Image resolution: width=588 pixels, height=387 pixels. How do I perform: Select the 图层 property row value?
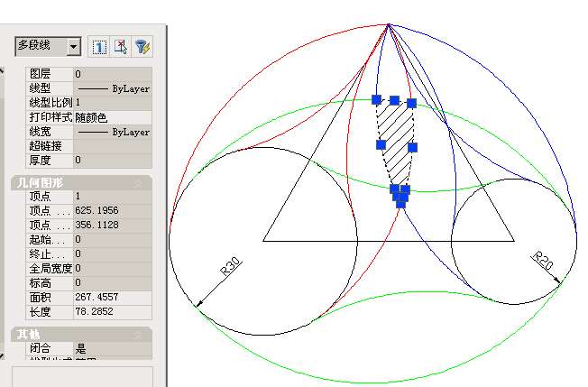113,74
